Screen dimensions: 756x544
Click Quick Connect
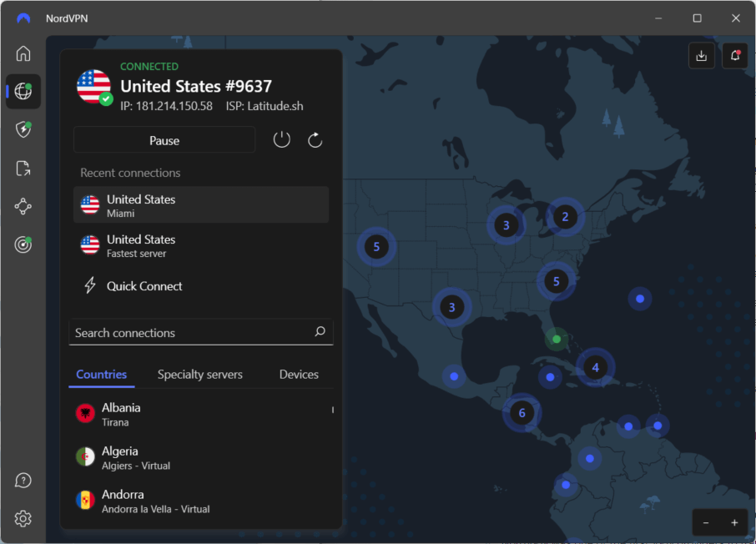click(201, 286)
